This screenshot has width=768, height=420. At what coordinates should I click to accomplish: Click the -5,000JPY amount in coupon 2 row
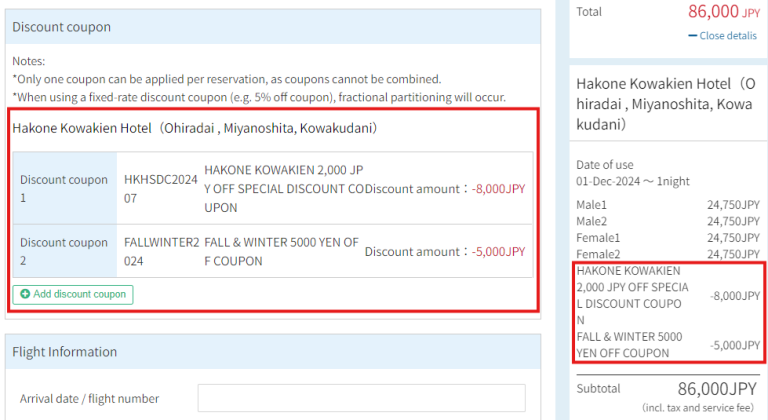pyautogui.click(x=498, y=251)
